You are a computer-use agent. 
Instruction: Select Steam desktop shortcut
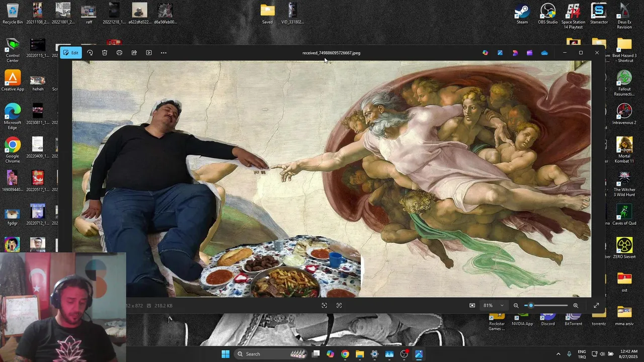tap(522, 14)
